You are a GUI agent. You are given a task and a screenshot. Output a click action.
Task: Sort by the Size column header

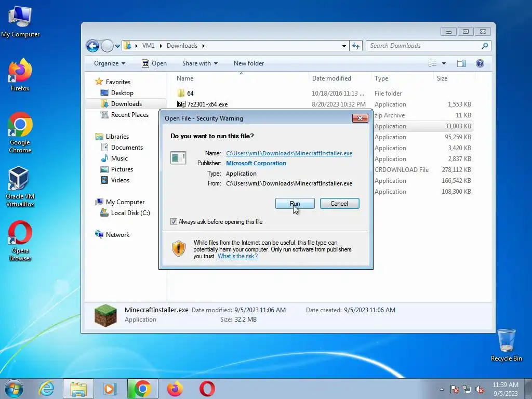454,78
